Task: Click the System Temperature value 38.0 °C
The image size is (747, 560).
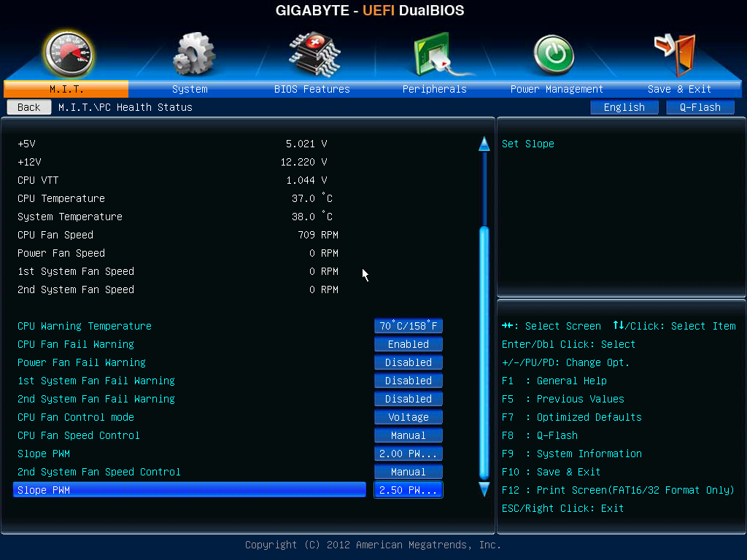Action: tap(312, 217)
